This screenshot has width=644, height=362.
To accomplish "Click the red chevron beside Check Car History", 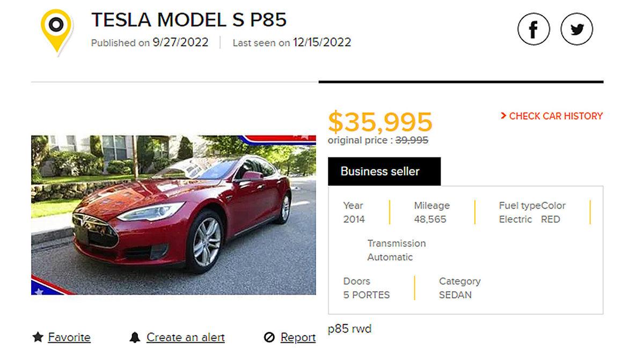I will tap(503, 116).
